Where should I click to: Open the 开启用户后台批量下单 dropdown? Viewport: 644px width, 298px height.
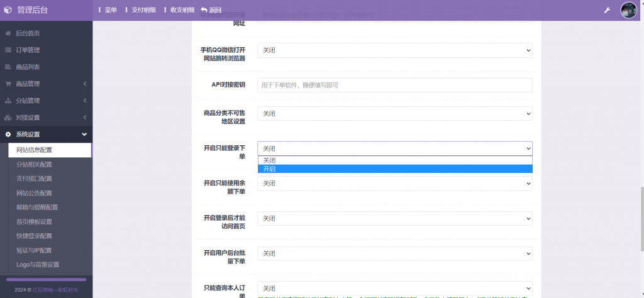(395, 253)
